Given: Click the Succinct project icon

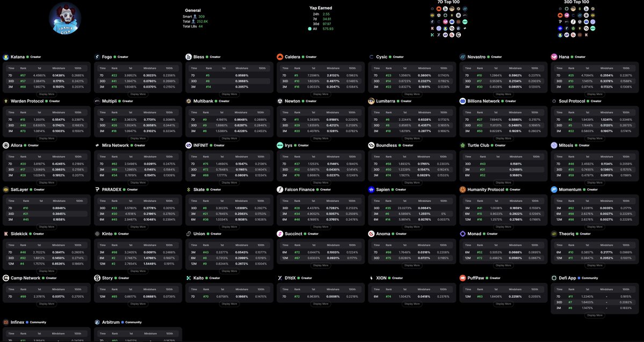Looking at the screenshot, I should coord(280,234).
